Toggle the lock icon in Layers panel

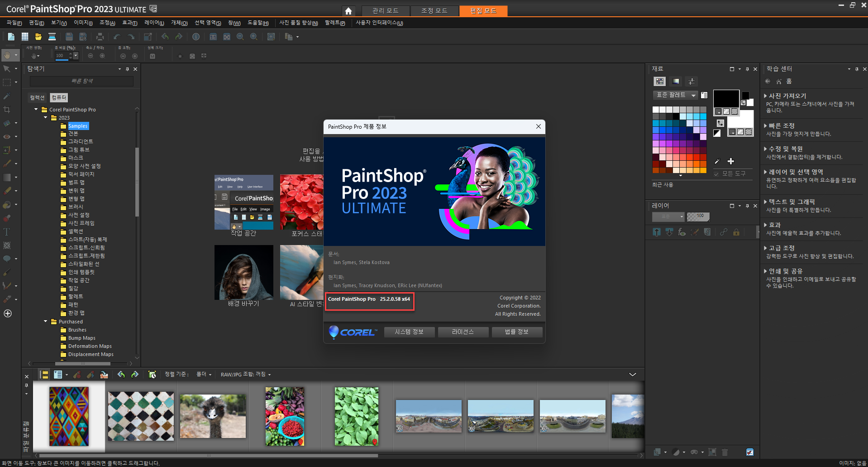tap(736, 232)
